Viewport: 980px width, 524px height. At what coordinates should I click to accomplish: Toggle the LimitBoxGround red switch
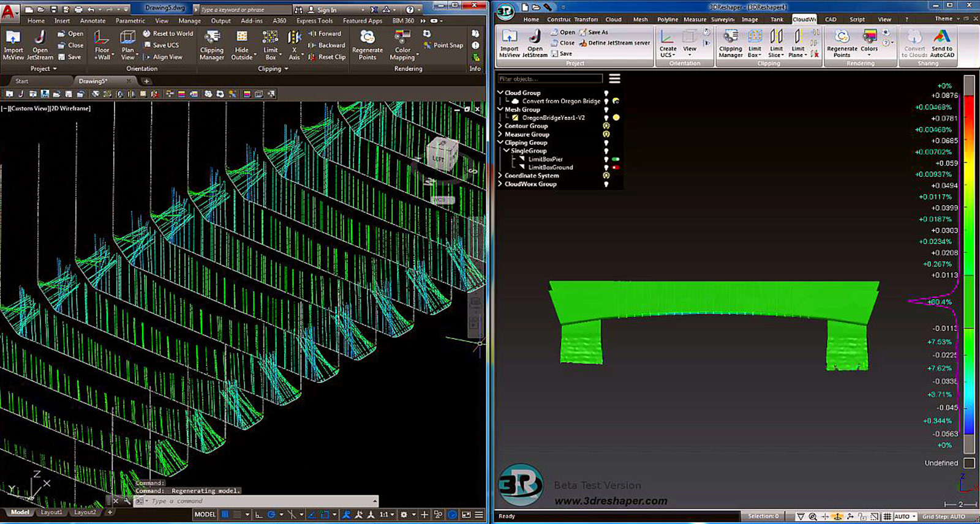[x=616, y=167]
